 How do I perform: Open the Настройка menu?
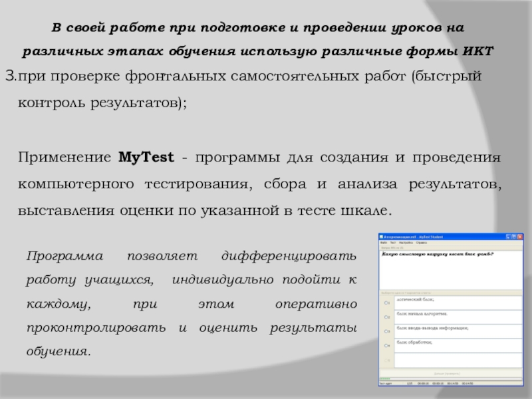[406, 243]
